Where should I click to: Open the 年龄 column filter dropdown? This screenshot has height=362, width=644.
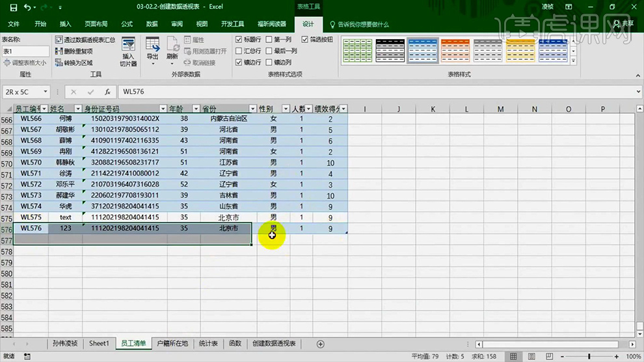coord(196,109)
